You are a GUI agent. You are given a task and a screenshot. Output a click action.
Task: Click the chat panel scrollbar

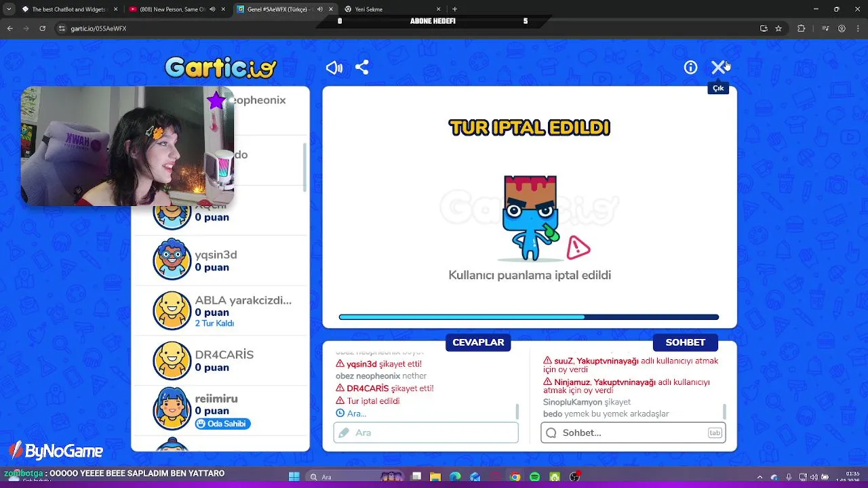click(724, 411)
